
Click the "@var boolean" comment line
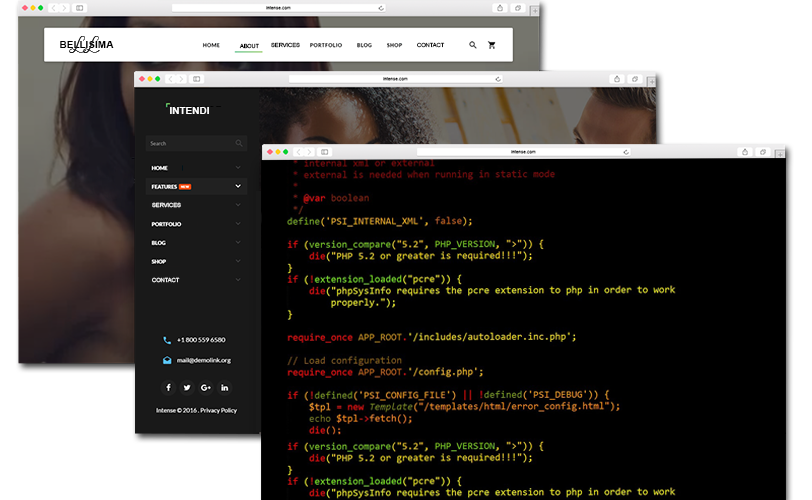[x=336, y=198]
